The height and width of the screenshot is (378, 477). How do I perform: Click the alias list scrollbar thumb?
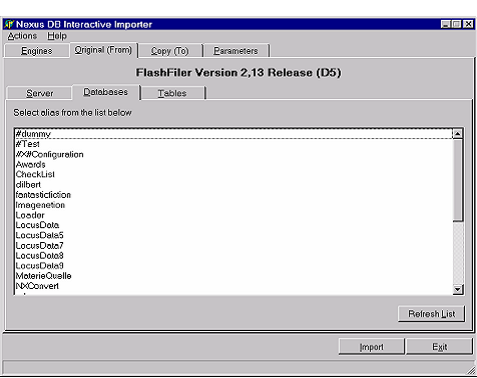pyautogui.click(x=458, y=180)
